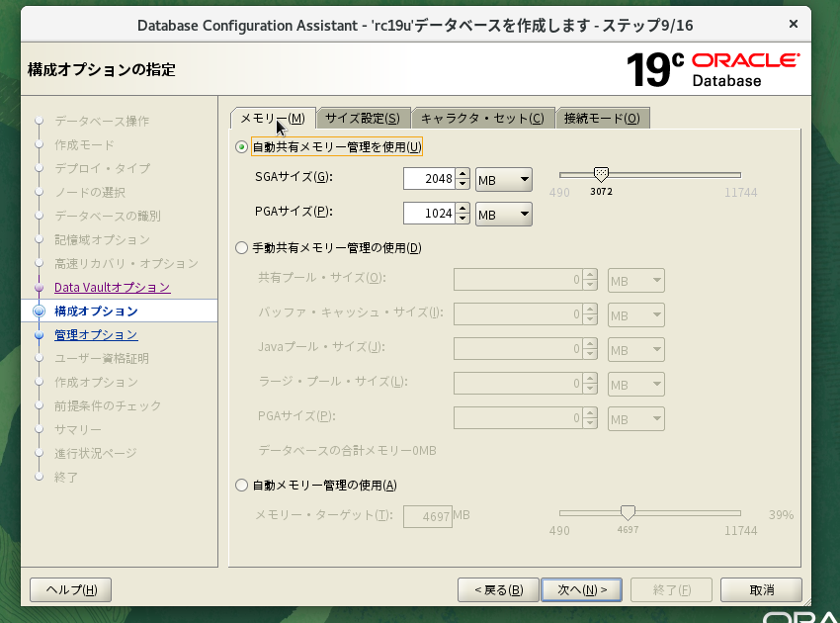Cancel wizard with 取消 button

tap(761, 589)
